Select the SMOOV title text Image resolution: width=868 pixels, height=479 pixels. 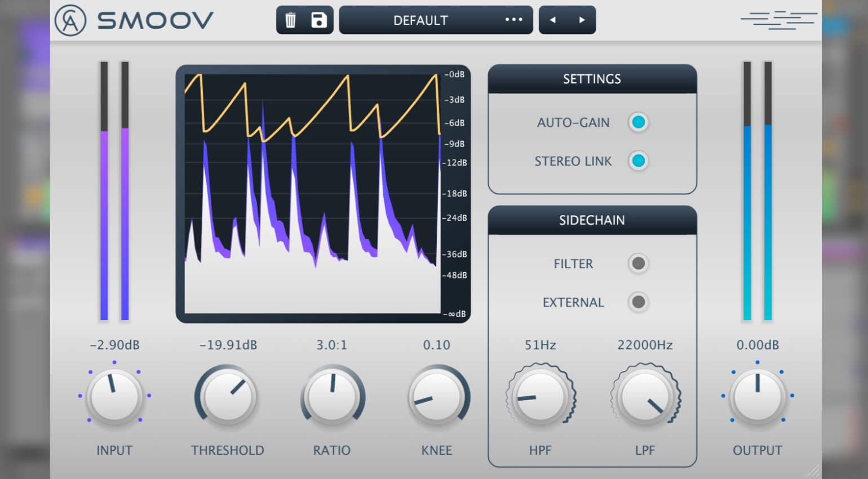(156, 20)
